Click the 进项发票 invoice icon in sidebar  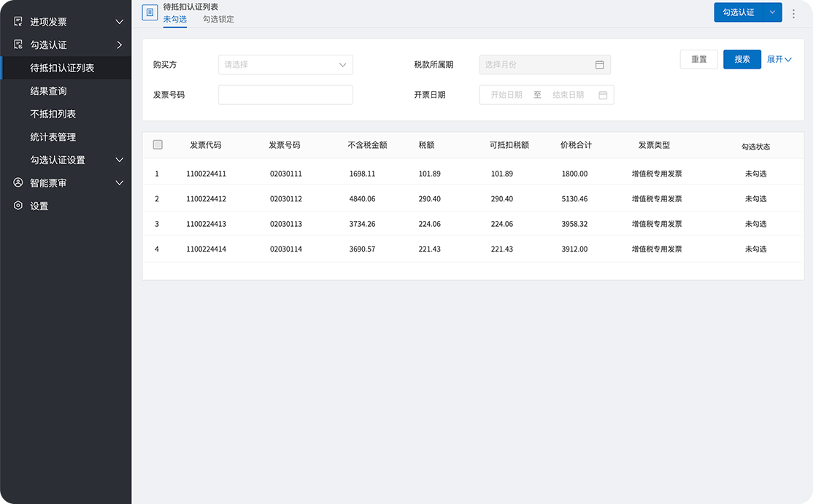click(18, 22)
